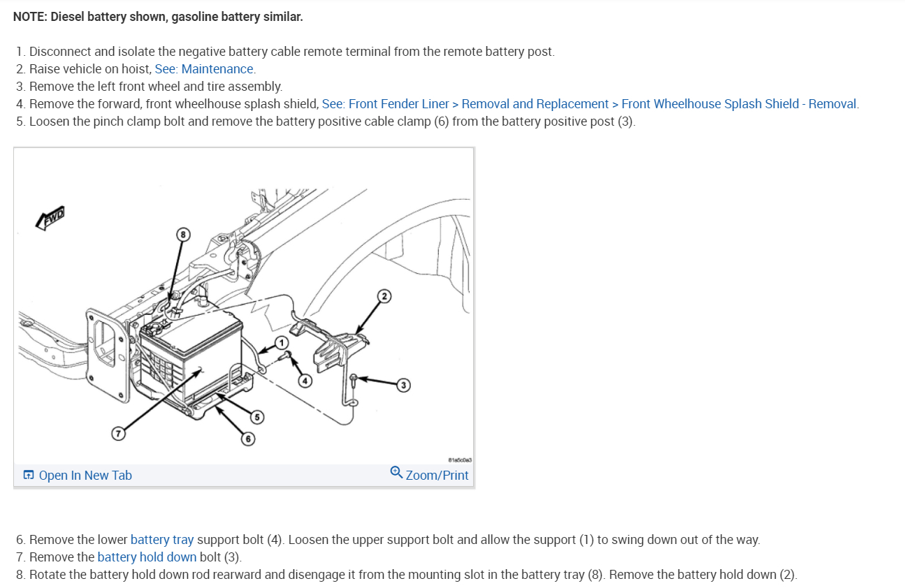Viewport: 905px width, 588px height.
Task: Click callout number 7 in the diagram
Action: pos(119,434)
